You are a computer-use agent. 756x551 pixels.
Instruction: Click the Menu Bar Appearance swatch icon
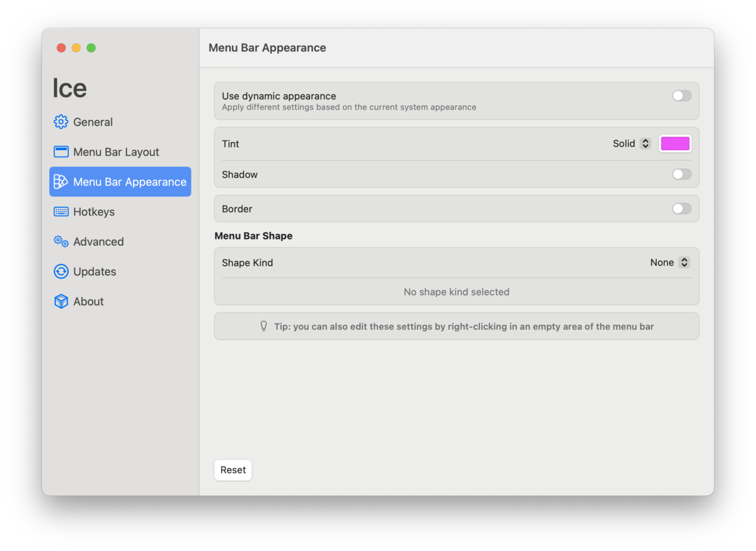61,182
